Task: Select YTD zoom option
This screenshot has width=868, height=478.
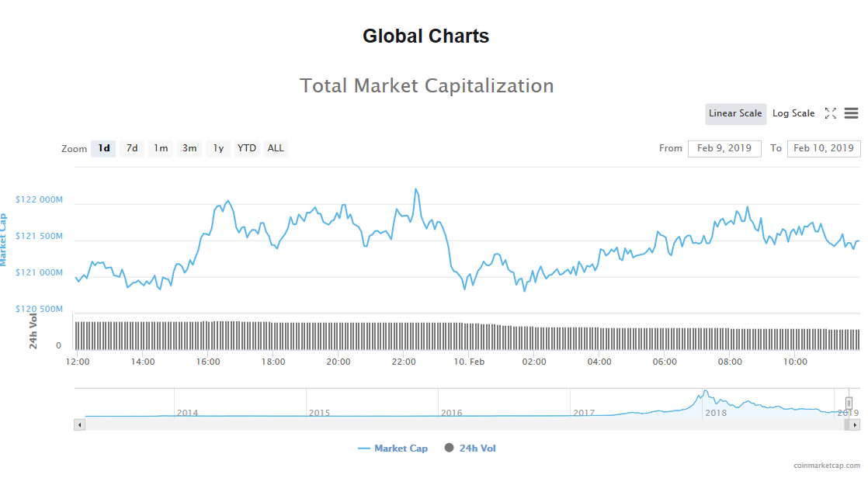Action: pos(246,148)
